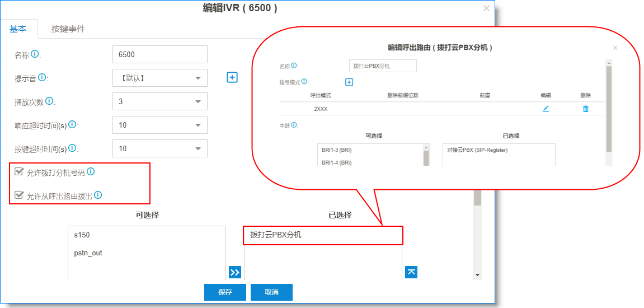Switch to the 按键事件 tab
644x308 pixels.
tap(68, 29)
